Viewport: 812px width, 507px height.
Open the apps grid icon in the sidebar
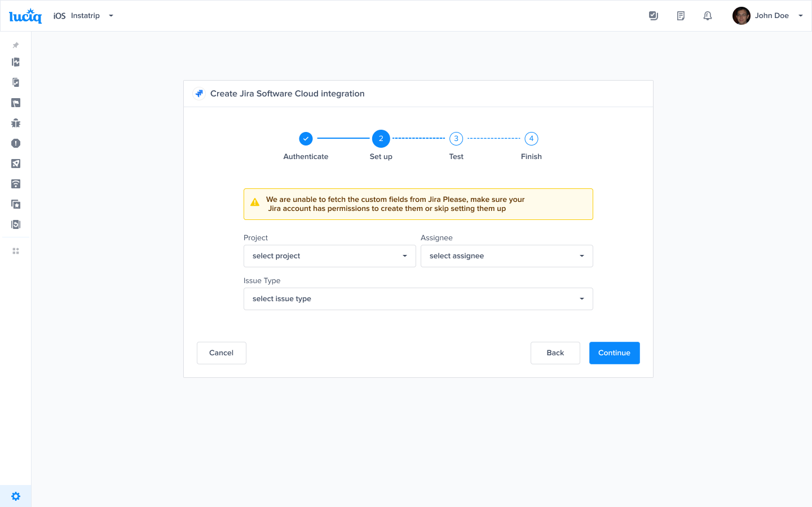point(15,250)
